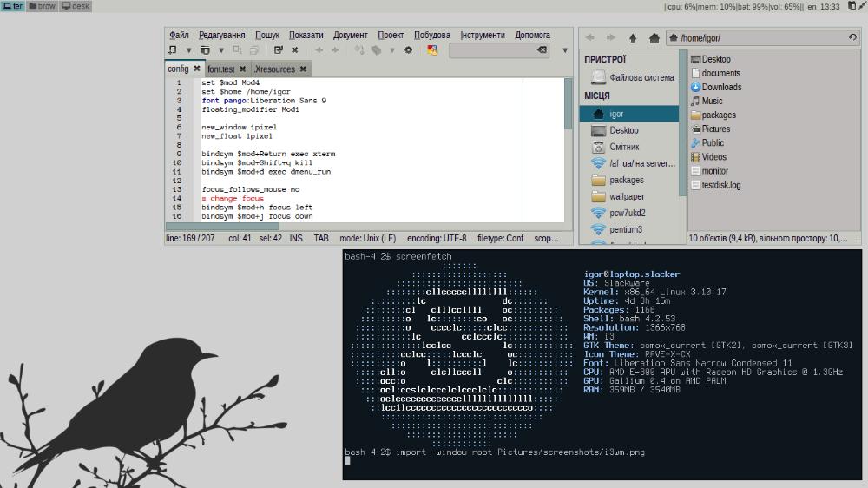This screenshot has height=488, width=868.
Task: Go back in the file manager
Action: point(590,37)
